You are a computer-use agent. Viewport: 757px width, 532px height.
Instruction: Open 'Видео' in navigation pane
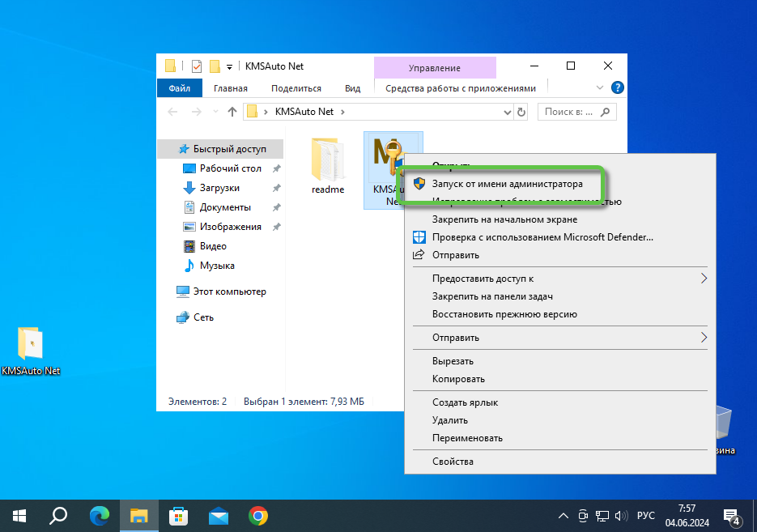213,246
